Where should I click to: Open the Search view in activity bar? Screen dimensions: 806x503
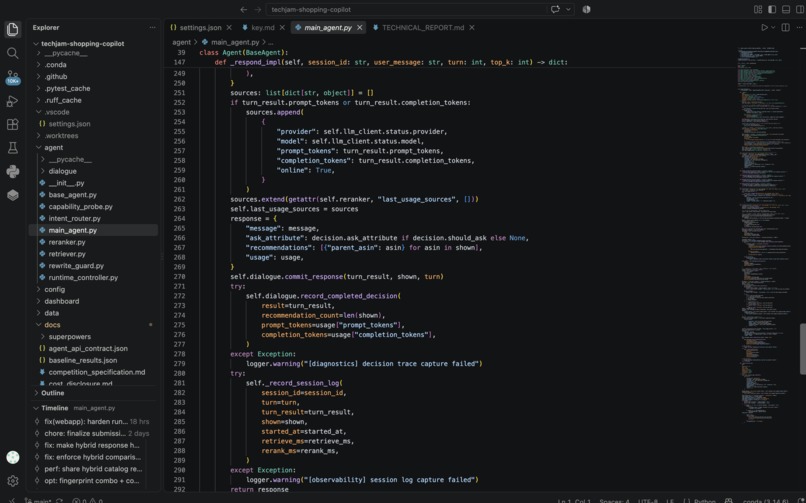tap(13, 53)
